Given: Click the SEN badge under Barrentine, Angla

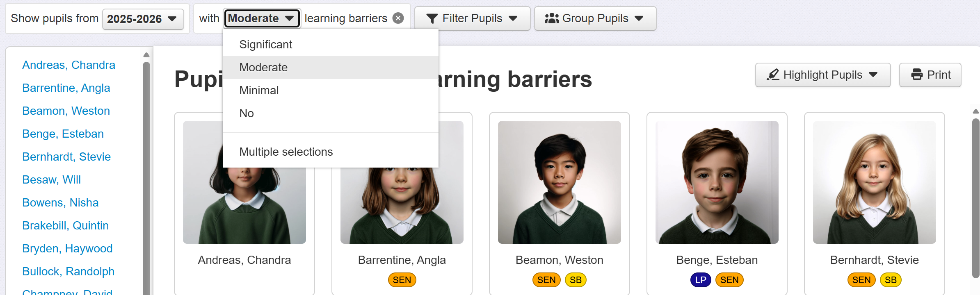Looking at the screenshot, I should [402, 280].
